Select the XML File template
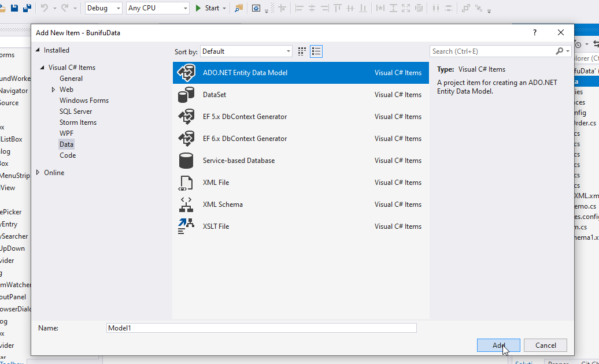Image resolution: width=599 pixels, height=364 pixels. 301,183
